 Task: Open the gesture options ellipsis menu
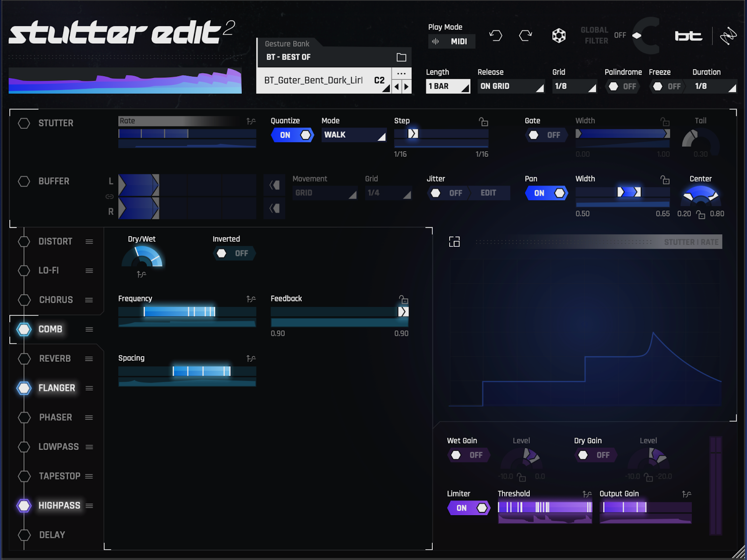(402, 74)
